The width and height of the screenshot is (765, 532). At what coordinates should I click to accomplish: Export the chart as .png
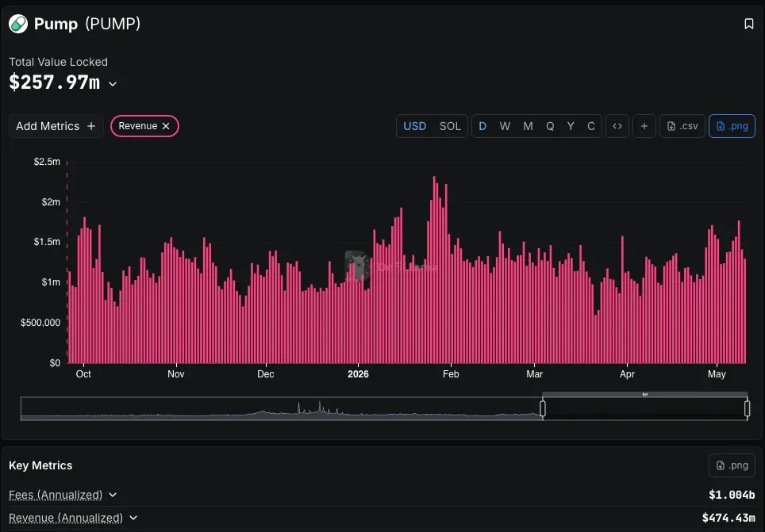pos(732,126)
